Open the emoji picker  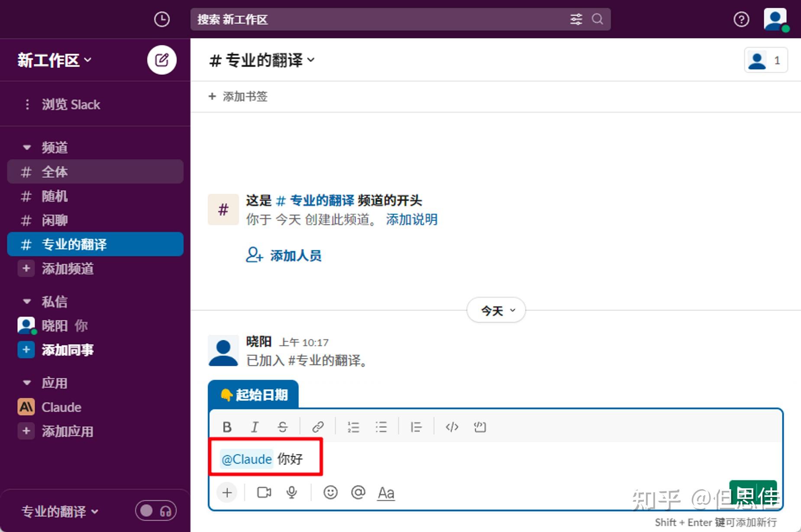tap(330, 493)
